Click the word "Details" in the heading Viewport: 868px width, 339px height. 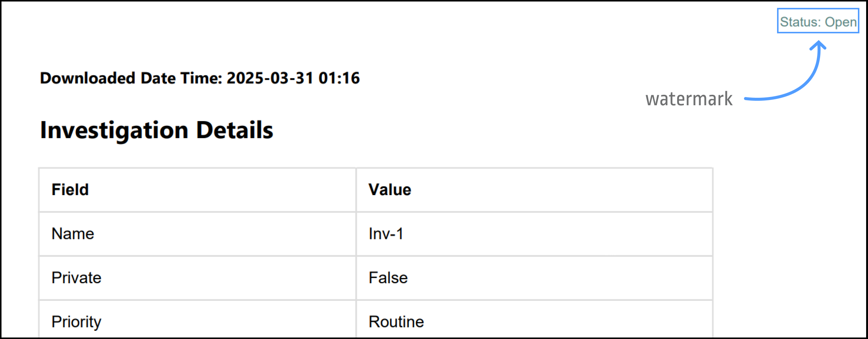pyautogui.click(x=235, y=130)
